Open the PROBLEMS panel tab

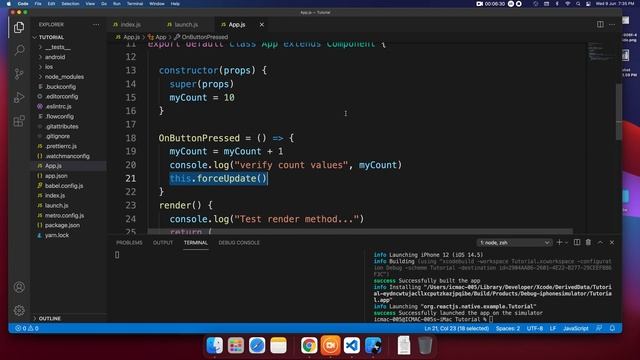pyautogui.click(x=129, y=242)
